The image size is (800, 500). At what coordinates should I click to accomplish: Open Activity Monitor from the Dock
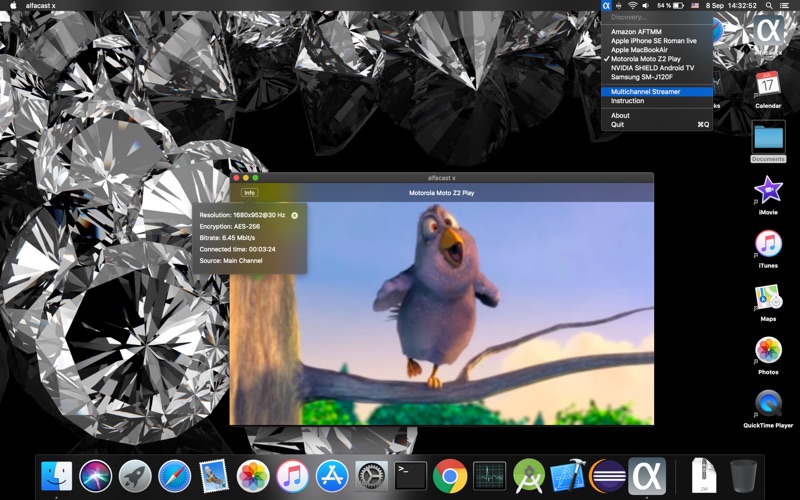click(490, 476)
